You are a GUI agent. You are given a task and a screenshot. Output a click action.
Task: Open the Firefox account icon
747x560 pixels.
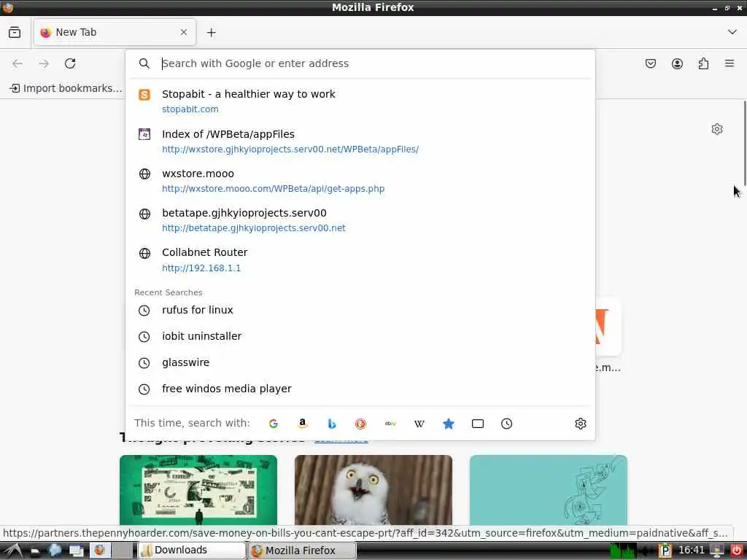pos(677,63)
